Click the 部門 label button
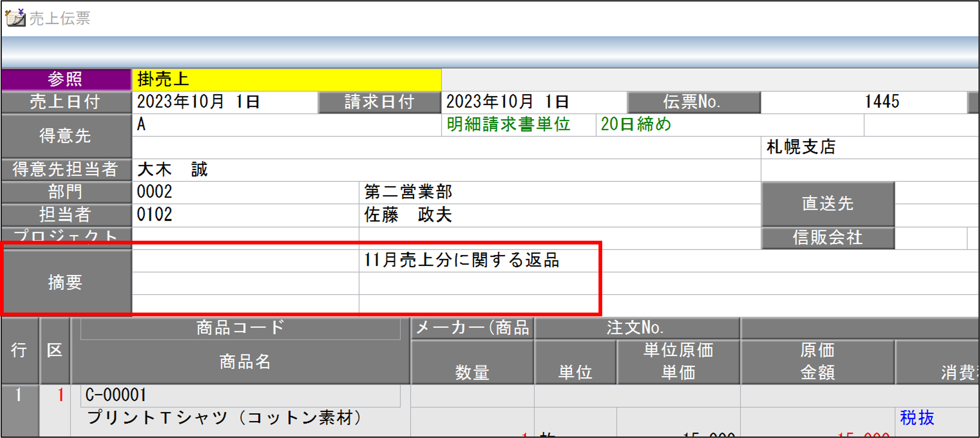 pos(66,192)
